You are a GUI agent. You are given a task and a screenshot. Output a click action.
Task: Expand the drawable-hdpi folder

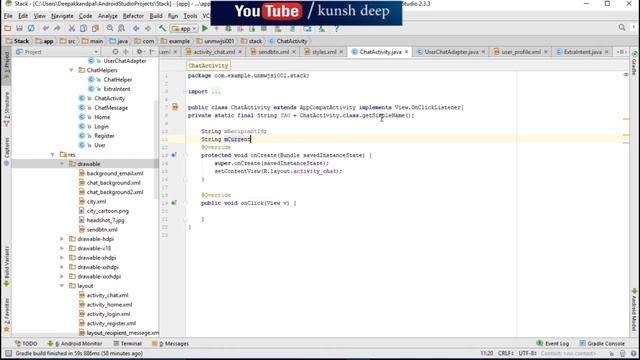tap(62, 239)
